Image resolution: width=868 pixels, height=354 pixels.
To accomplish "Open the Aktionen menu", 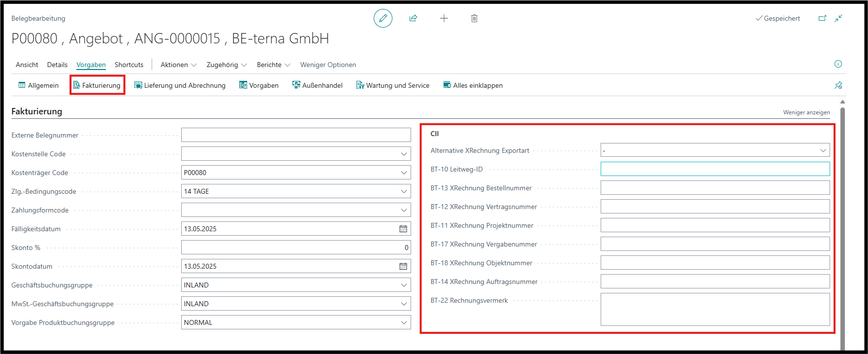I will click(178, 65).
